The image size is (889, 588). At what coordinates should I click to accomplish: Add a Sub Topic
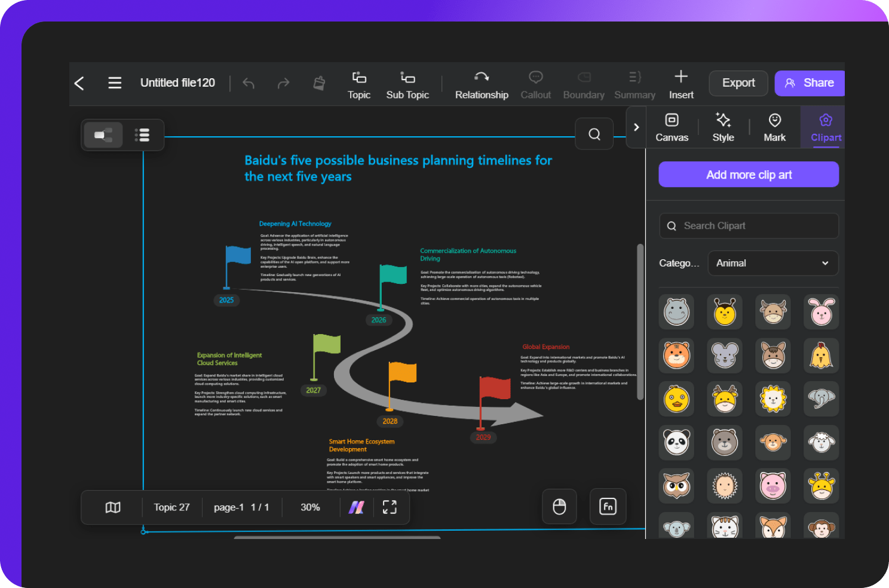click(407, 85)
